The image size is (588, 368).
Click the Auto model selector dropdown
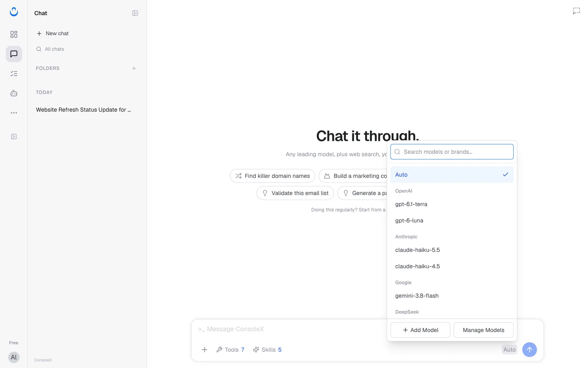pyautogui.click(x=510, y=350)
